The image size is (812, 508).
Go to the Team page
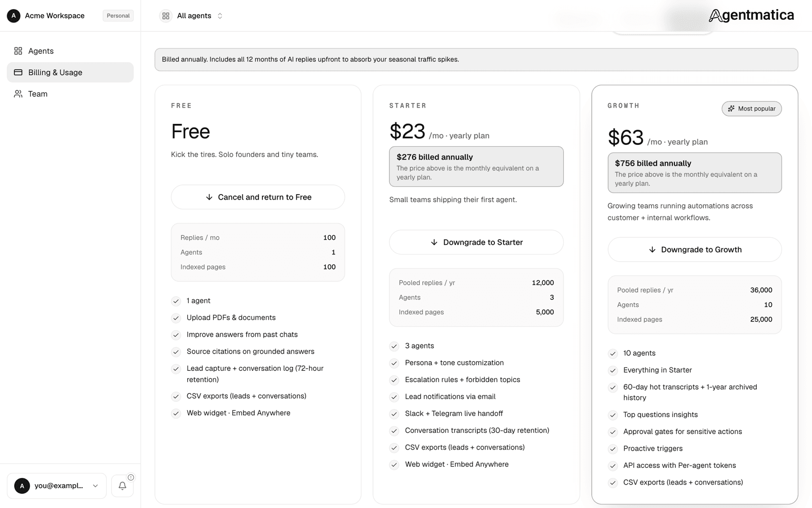[70, 94]
